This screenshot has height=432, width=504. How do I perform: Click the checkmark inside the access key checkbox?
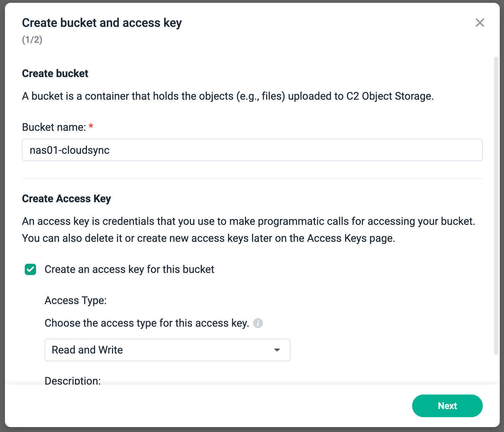click(30, 269)
